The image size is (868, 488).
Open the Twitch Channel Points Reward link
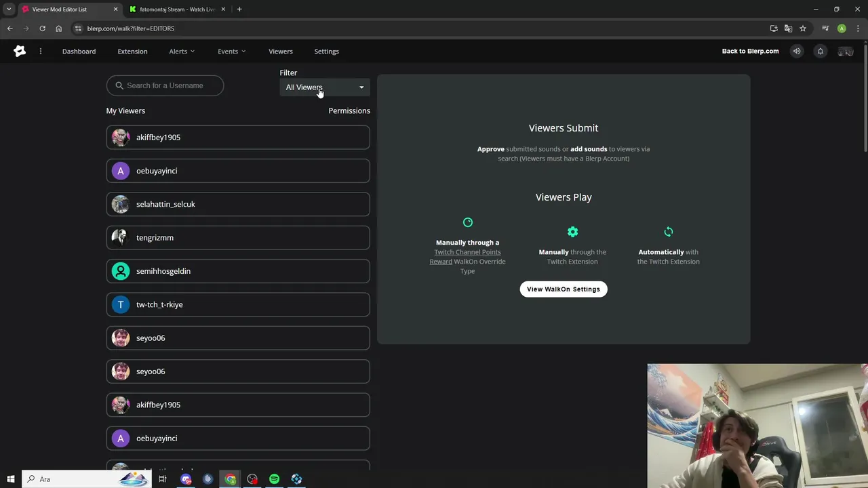point(466,257)
